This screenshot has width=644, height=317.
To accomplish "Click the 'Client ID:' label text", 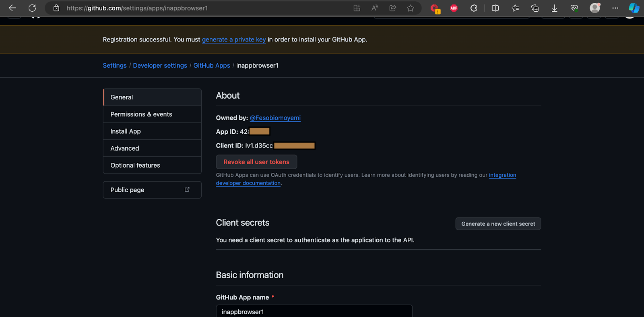I will coord(230,145).
